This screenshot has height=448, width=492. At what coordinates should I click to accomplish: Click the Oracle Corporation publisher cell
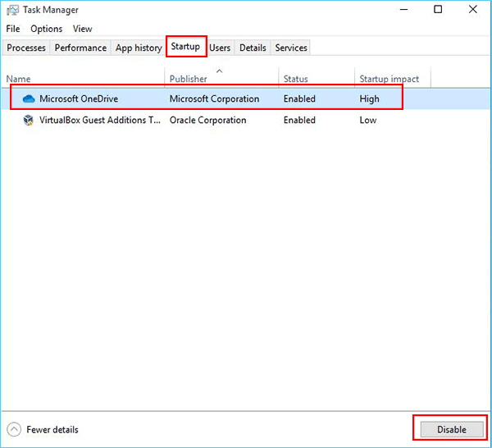pos(207,121)
